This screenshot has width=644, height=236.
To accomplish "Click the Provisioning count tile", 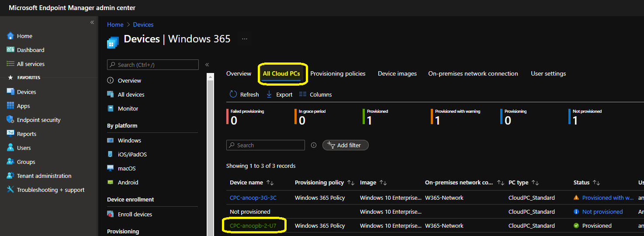I will pos(514,117).
